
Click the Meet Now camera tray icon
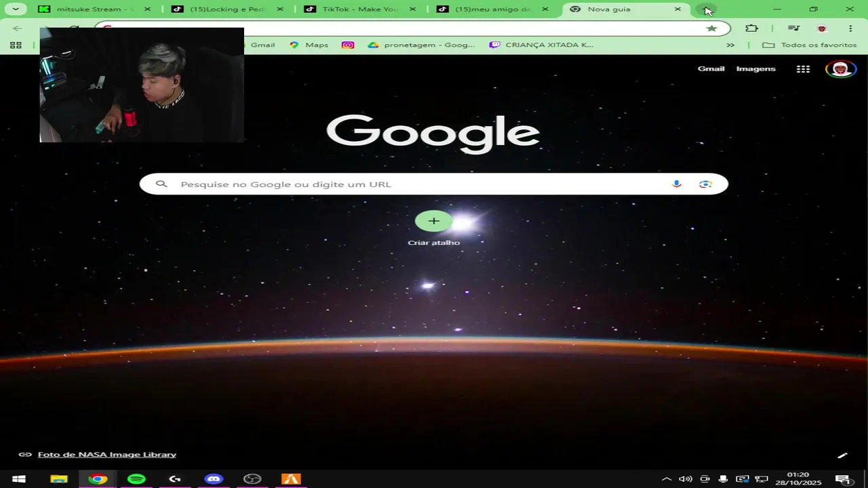pyautogui.click(x=705, y=479)
